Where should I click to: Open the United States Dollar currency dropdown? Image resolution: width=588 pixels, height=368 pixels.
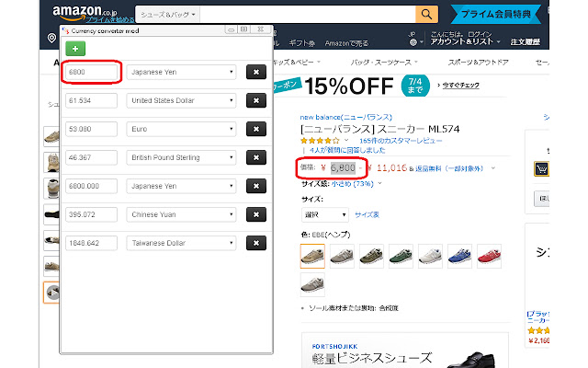[181, 100]
